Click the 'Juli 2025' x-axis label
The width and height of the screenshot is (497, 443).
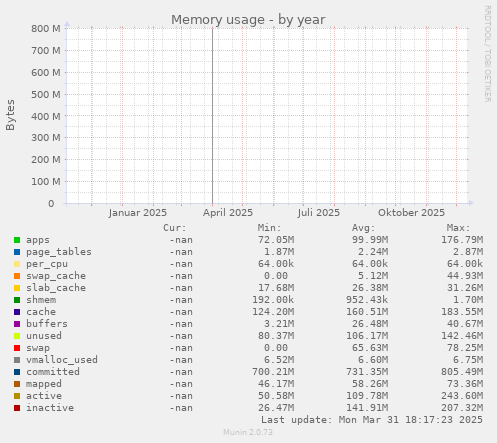319,213
